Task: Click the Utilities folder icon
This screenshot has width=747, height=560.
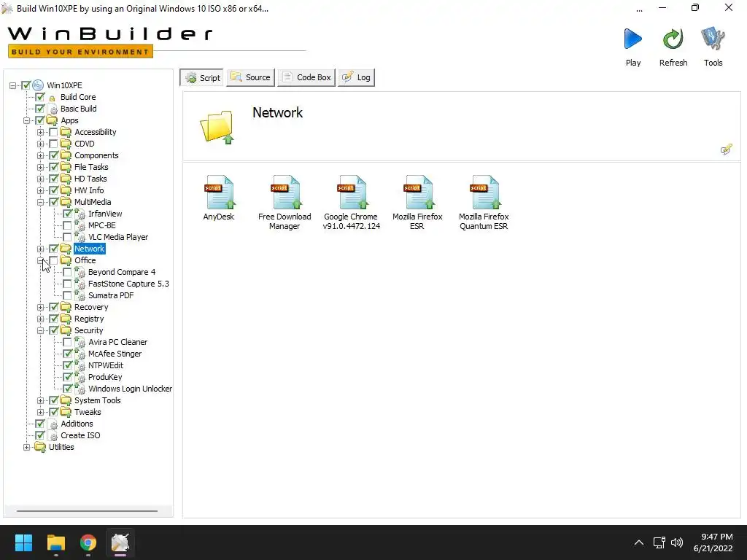Action: click(41, 447)
